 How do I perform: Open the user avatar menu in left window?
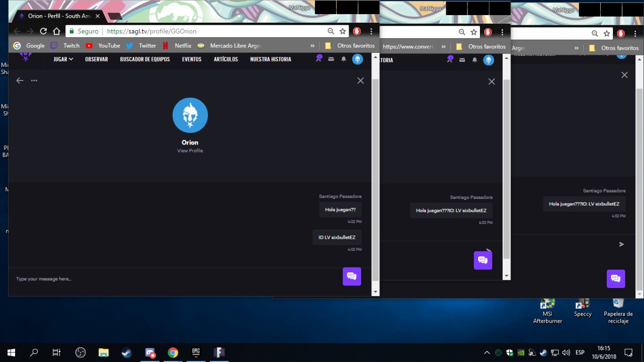(357, 59)
